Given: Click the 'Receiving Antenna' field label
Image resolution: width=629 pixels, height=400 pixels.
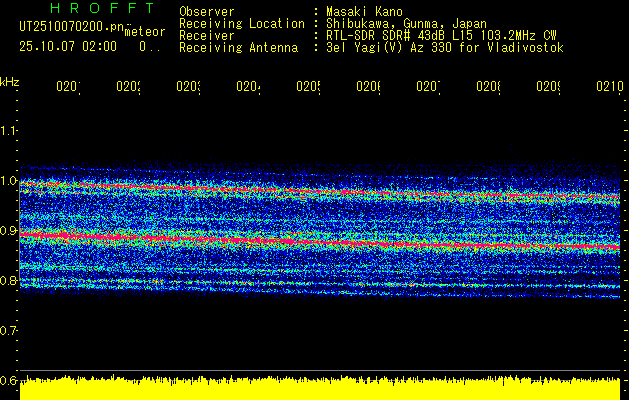Looking at the screenshot, I should click(x=239, y=48).
